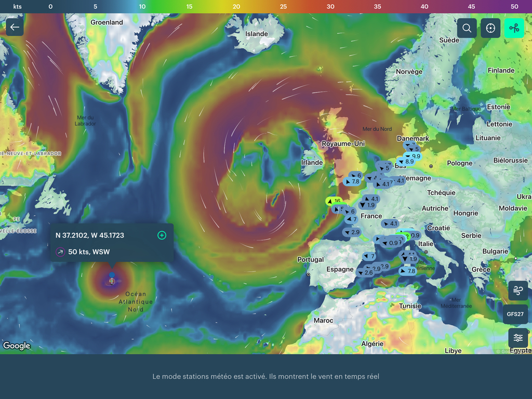
Task: Click the kts unit label
Action: click(x=17, y=6)
